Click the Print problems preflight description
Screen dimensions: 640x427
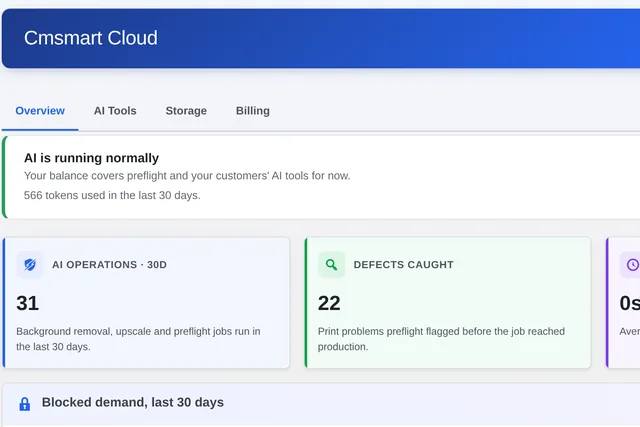441,339
